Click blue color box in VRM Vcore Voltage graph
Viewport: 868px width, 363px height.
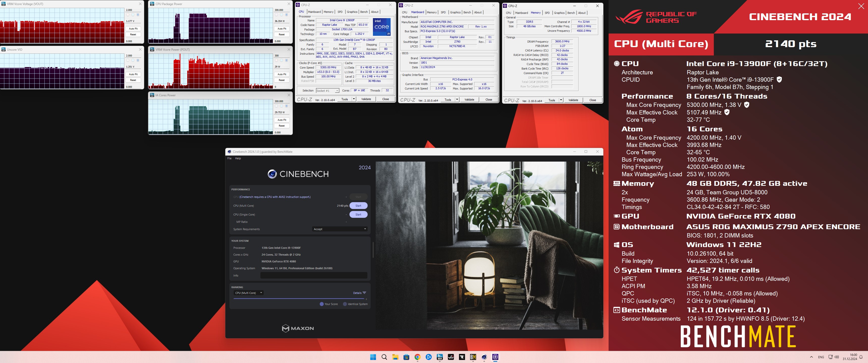138,15
